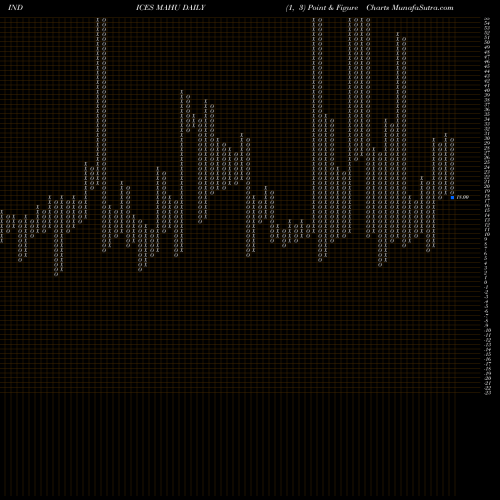
Task: Click the 'ICES MAHU DAILY' heading
Action: 171,8
